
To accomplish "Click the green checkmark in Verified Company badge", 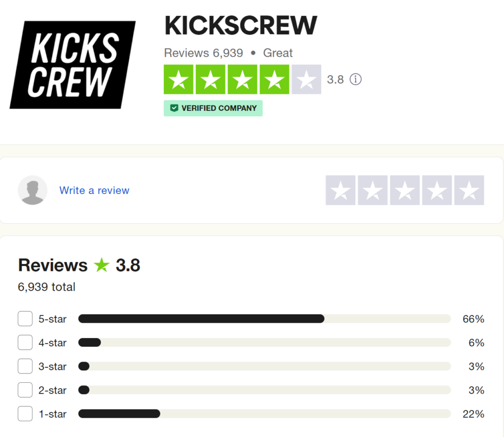I will point(174,108).
